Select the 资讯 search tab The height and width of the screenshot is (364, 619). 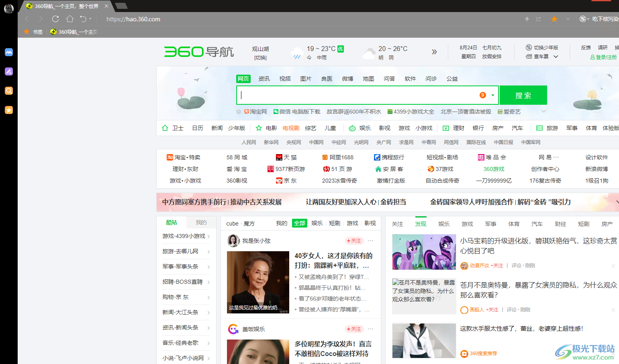click(264, 79)
